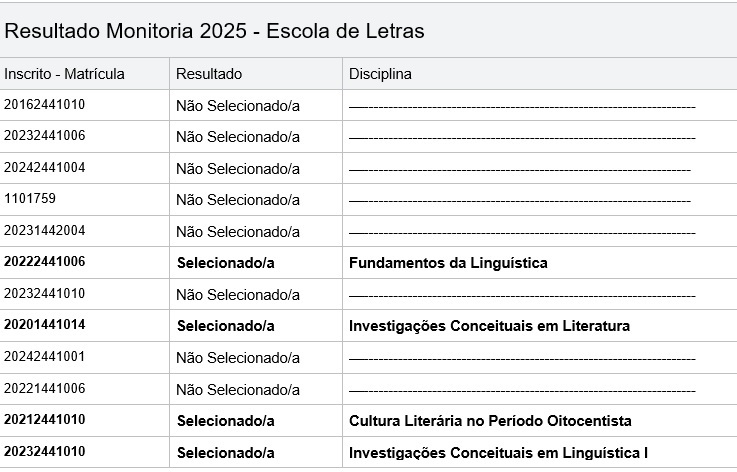Select the bold matrícula 20222441006

coord(45,262)
